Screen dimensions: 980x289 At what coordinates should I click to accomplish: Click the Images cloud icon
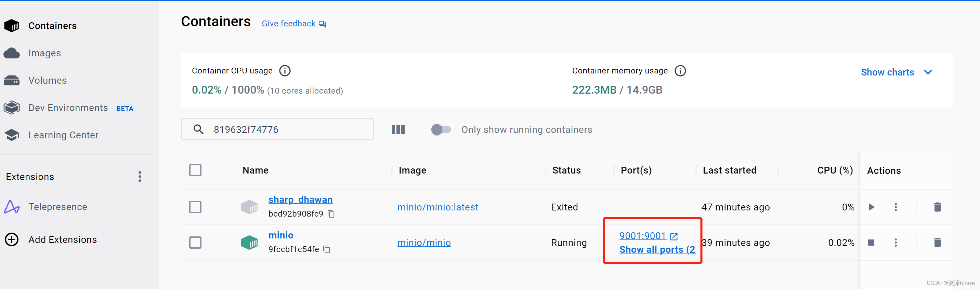click(12, 53)
